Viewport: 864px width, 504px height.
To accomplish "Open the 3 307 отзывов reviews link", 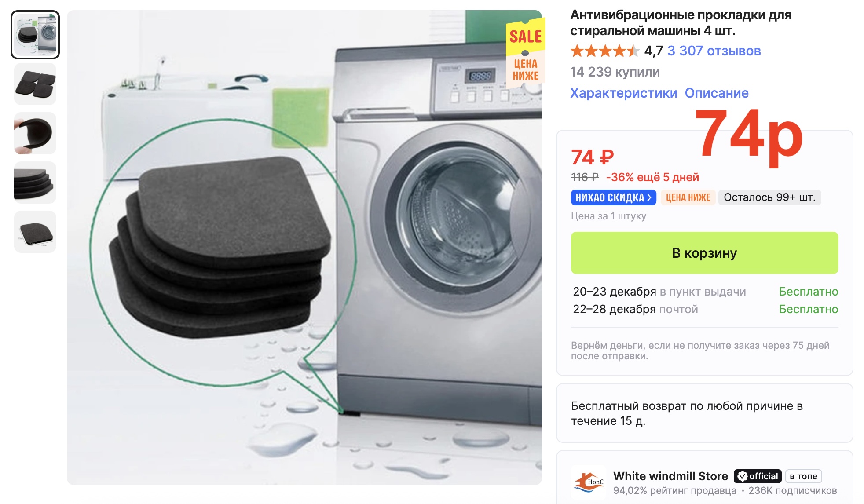I will click(x=714, y=51).
